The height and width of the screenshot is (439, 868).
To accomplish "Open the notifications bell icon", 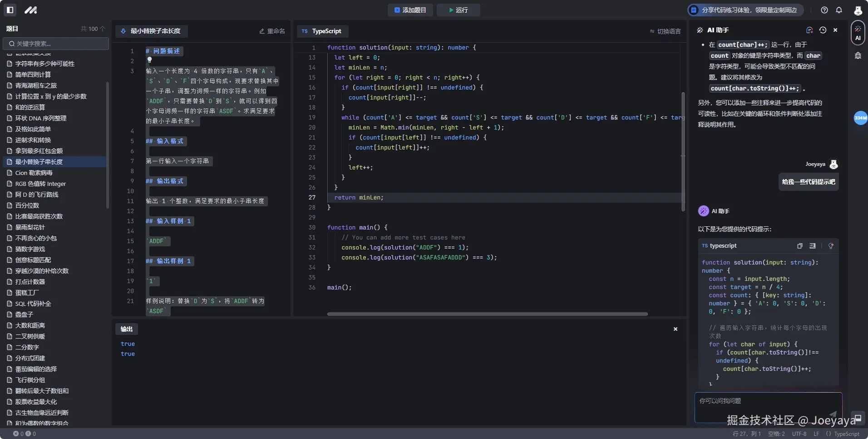I will 839,10.
